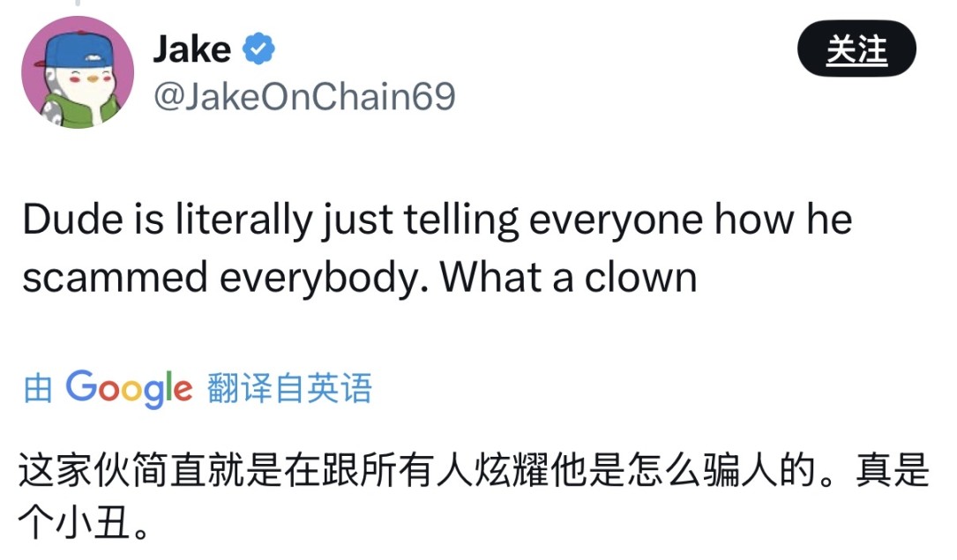Click the "翻译自英语" translation label
Image resolution: width=957 pixels, height=560 pixels.
click(x=290, y=388)
